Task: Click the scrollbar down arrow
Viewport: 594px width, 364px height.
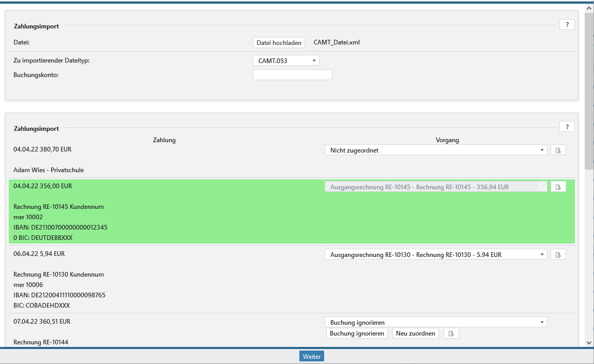Action: pyautogui.click(x=589, y=342)
